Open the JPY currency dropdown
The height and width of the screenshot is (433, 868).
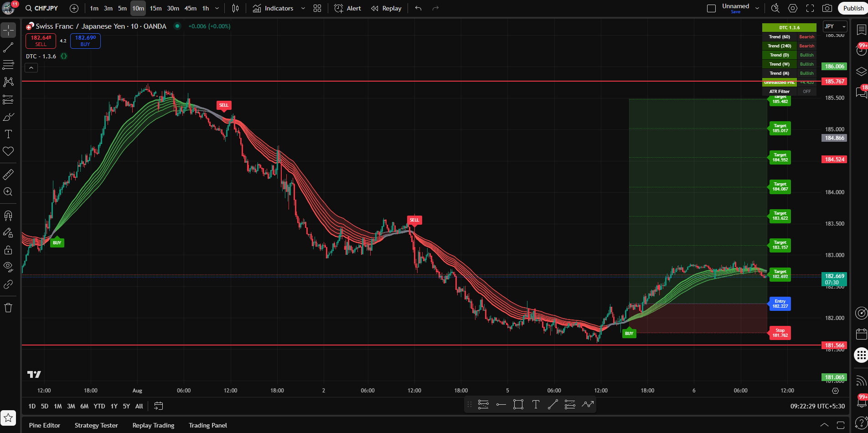tap(835, 26)
